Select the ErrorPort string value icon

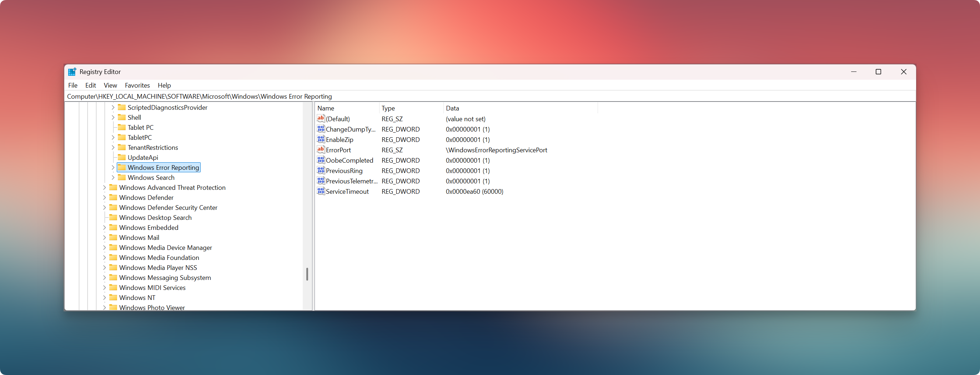tap(321, 149)
